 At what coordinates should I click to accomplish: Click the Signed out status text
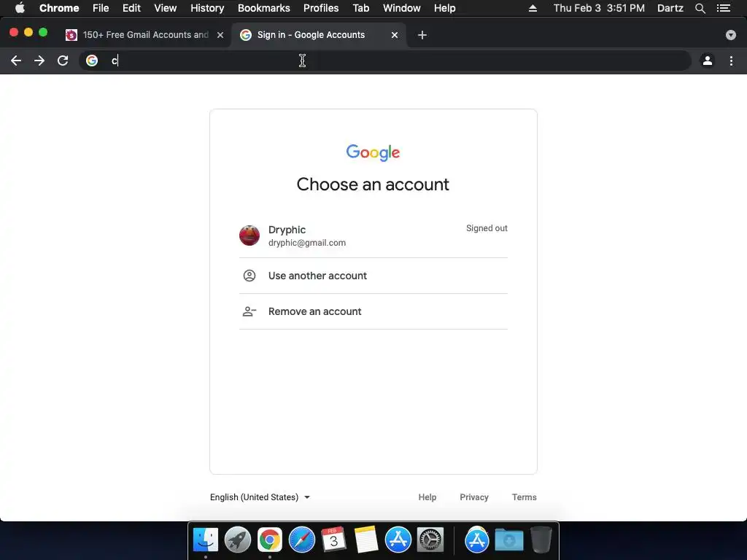point(487,228)
